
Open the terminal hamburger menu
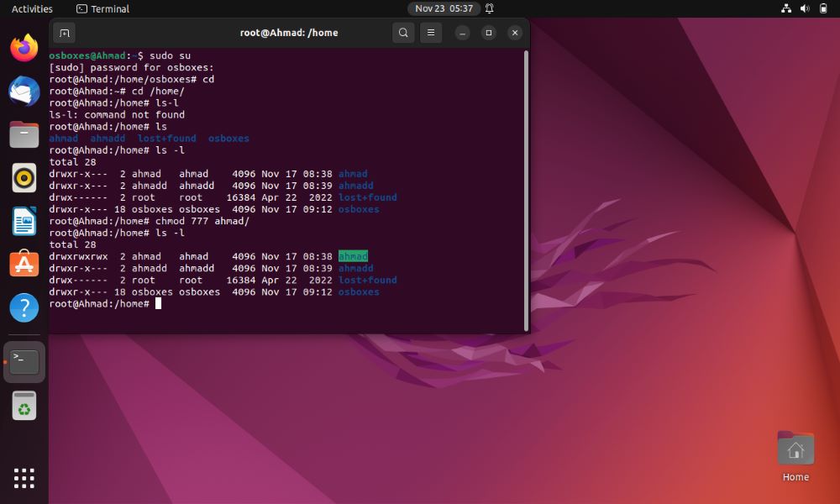(x=431, y=33)
